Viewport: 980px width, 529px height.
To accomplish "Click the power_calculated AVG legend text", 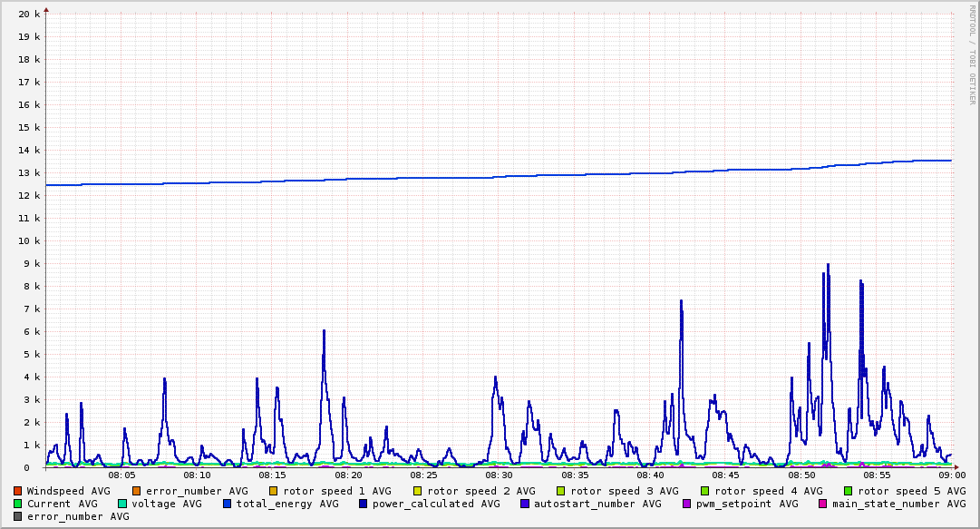I will tap(435, 504).
